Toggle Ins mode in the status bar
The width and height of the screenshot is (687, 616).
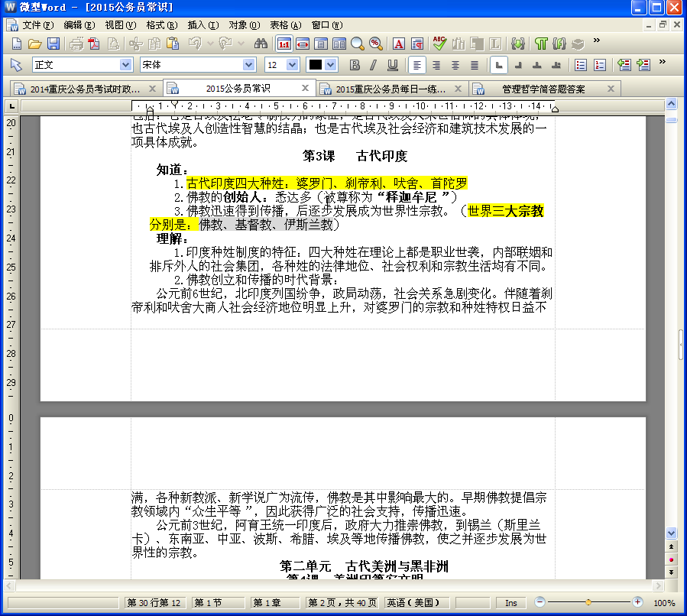511,603
